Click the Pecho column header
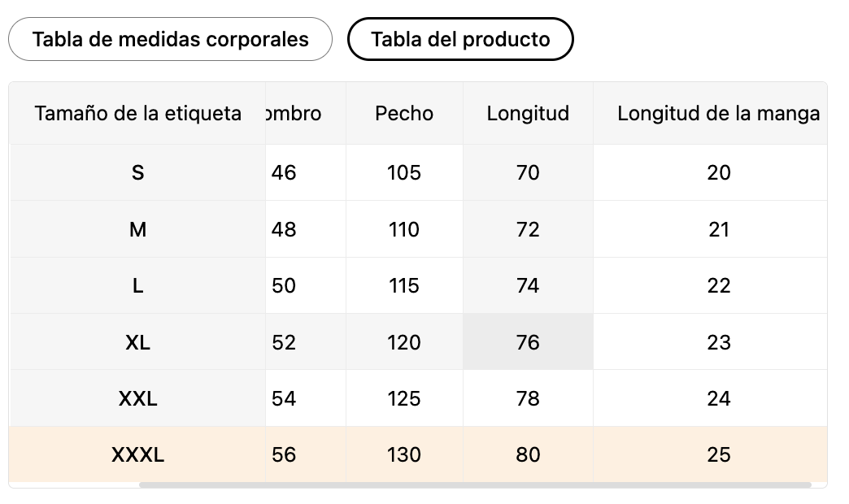 tap(404, 114)
